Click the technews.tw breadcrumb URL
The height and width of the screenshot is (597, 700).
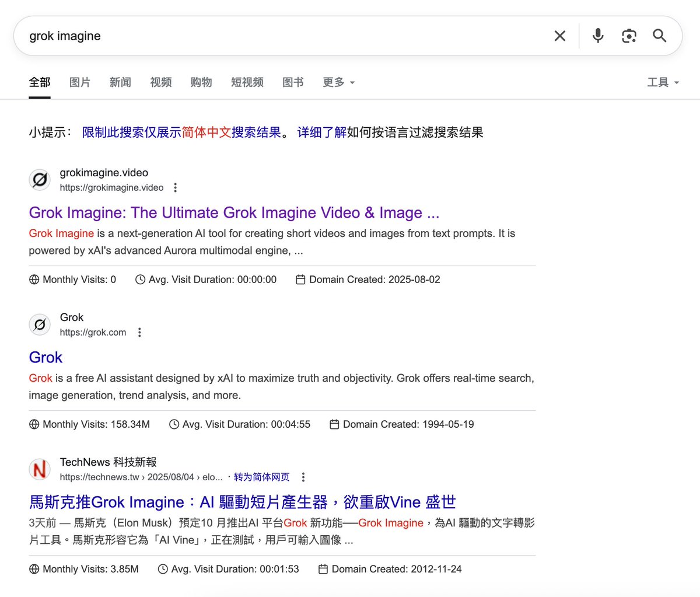[141, 477]
